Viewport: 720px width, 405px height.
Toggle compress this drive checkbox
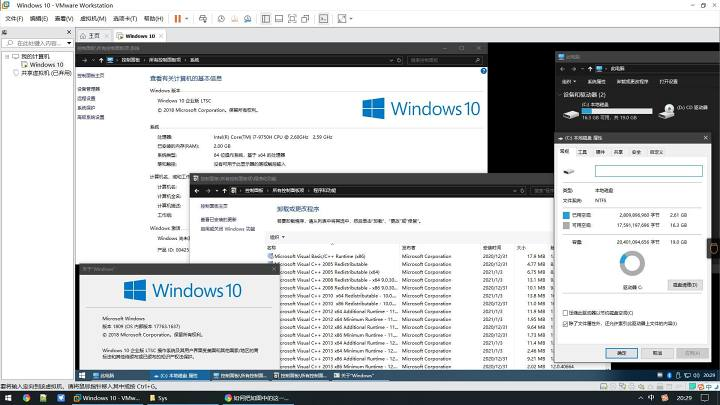pyautogui.click(x=565, y=312)
